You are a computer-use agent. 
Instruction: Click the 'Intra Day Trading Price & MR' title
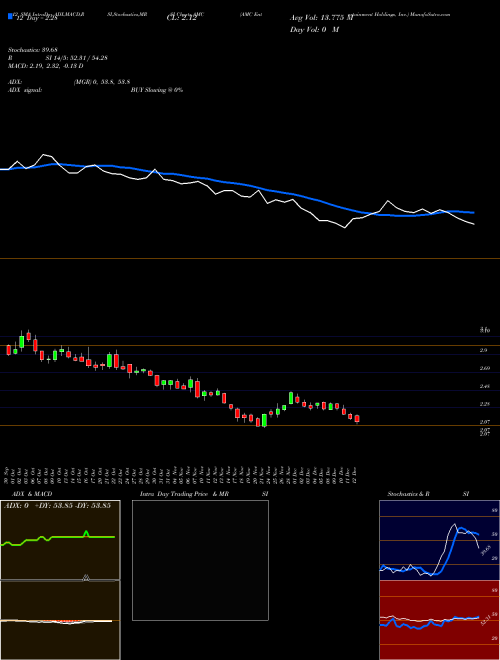[184, 494]
